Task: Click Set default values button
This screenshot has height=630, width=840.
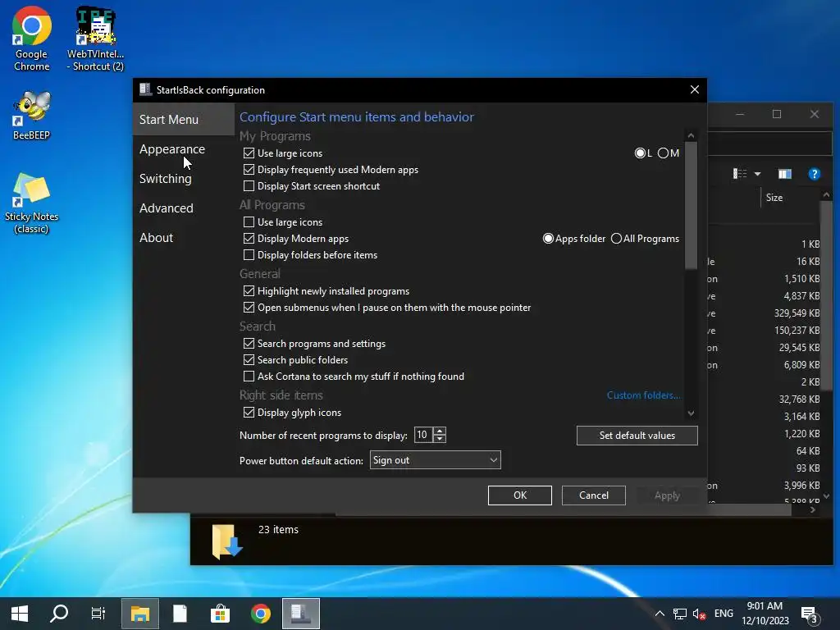Action: (637, 436)
